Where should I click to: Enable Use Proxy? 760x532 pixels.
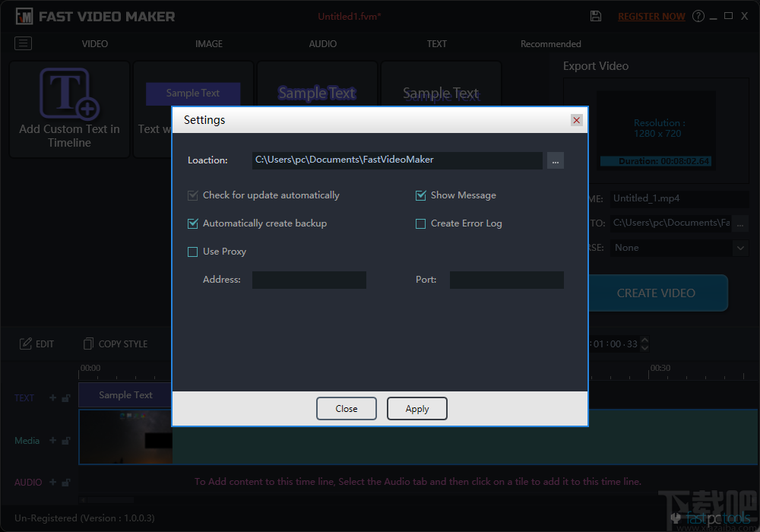192,251
